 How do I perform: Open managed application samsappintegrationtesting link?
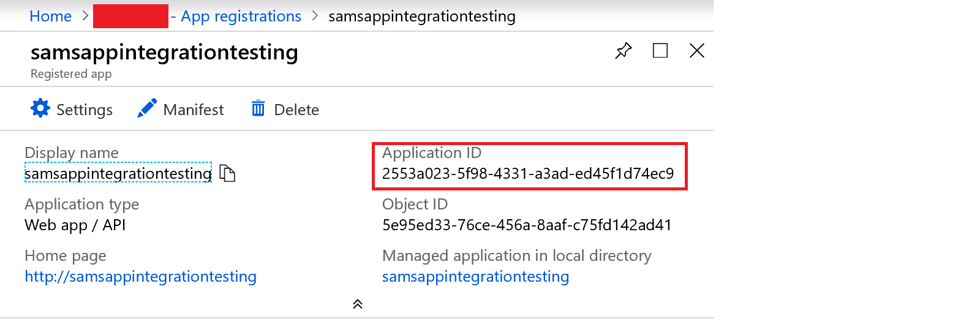pyautogui.click(x=475, y=277)
